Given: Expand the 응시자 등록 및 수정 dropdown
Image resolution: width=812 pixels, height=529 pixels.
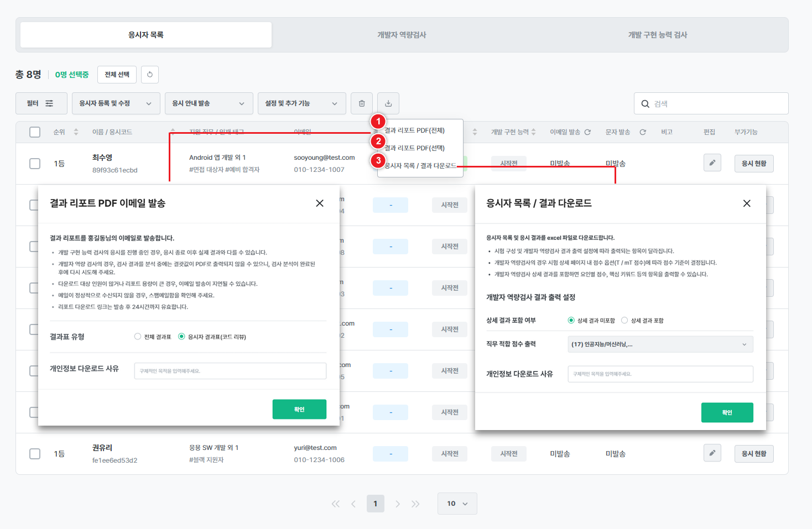Looking at the screenshot, I should (x=116, y=103).
